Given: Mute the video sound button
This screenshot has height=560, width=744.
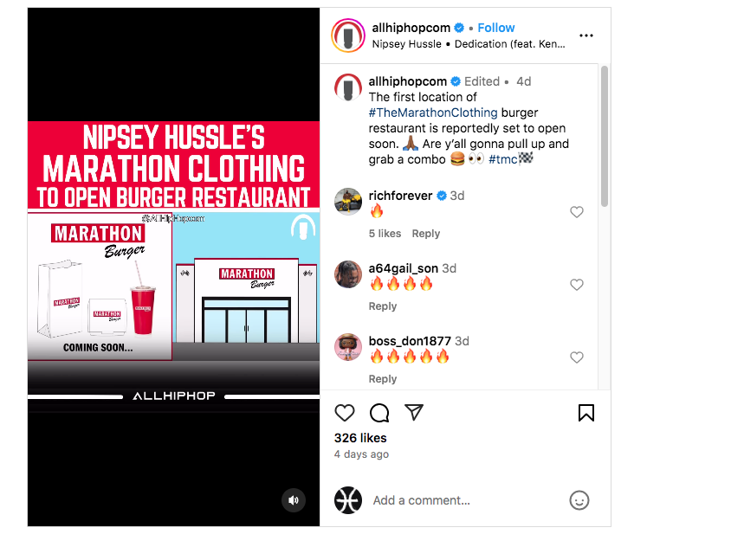Looking at the screenshot, I should pos(294,500).
